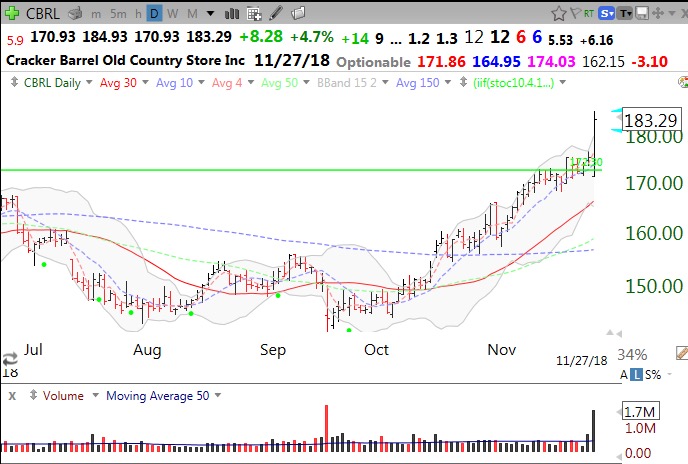Click the printer icon next to CBRL
The height and width of the screenshot is (464, 688).
tap(75, 14)
